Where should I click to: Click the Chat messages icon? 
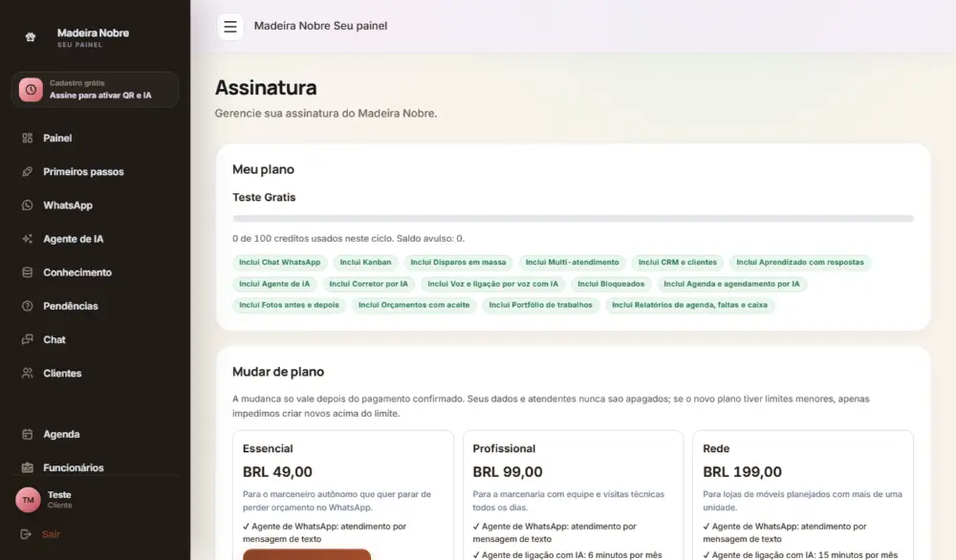coord(28,339)
